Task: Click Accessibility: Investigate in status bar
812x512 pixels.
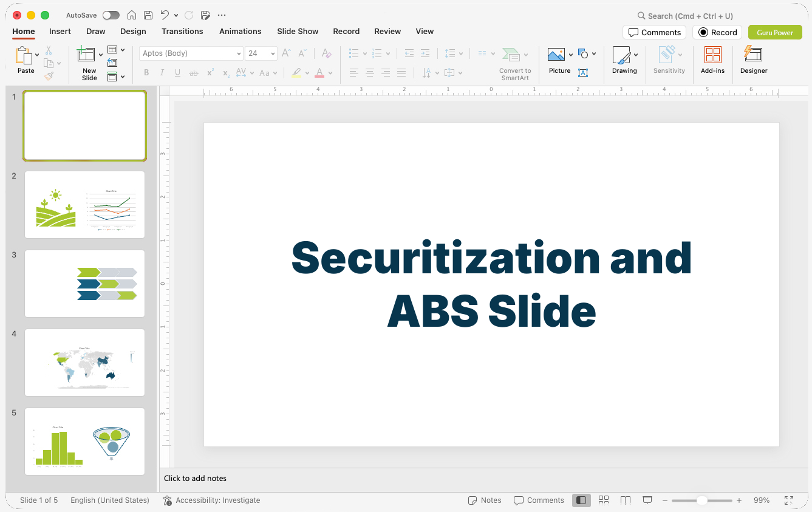Action: [x=211, y=500]
